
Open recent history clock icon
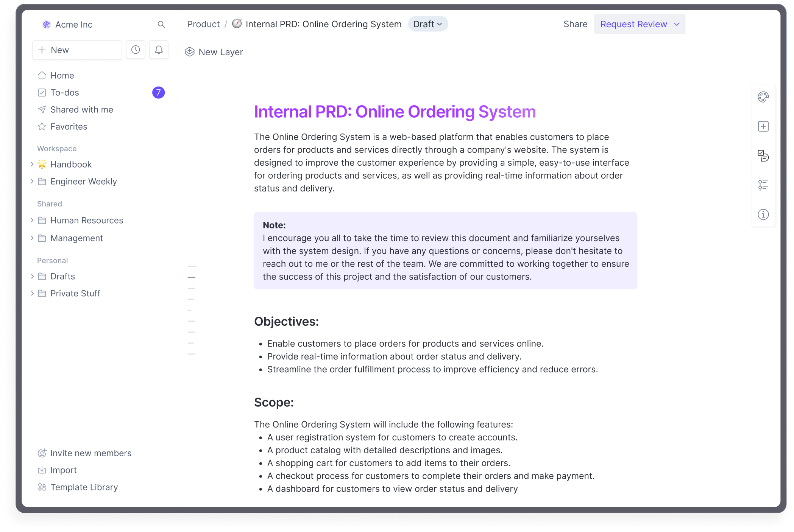pyautogui.click(x=136, y=50)
